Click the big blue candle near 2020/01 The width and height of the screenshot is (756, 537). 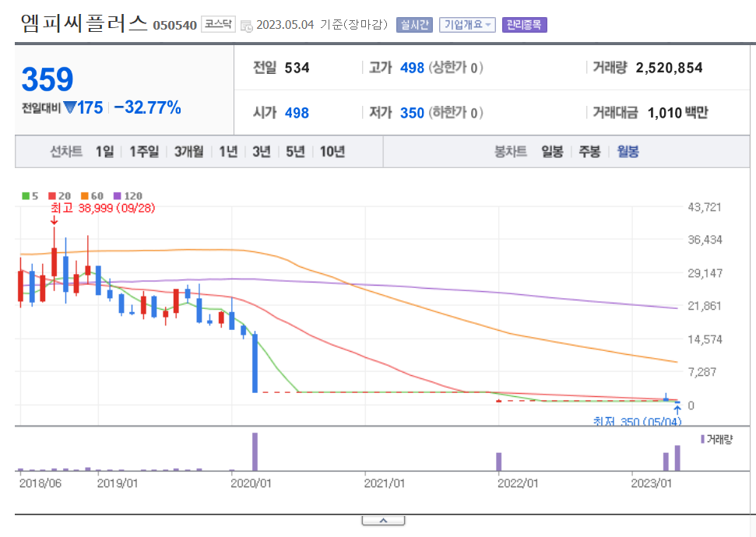click(x=255, y=363)
